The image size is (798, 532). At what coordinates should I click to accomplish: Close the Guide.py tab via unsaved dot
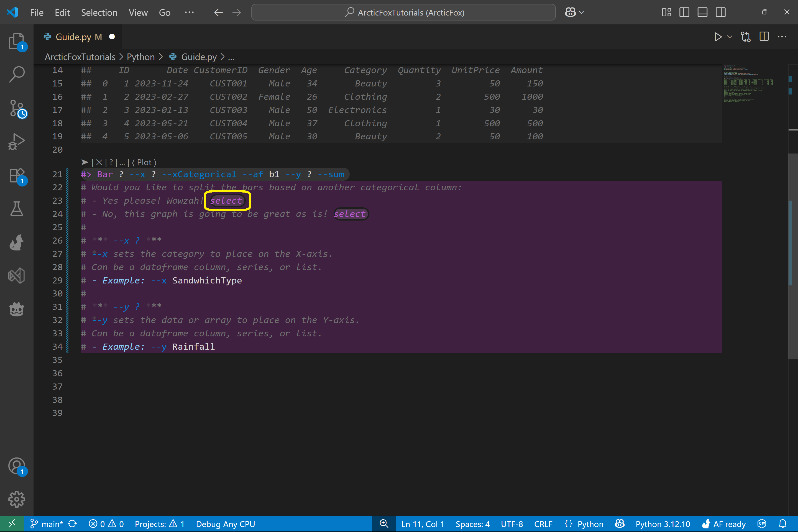pos(112,37)
